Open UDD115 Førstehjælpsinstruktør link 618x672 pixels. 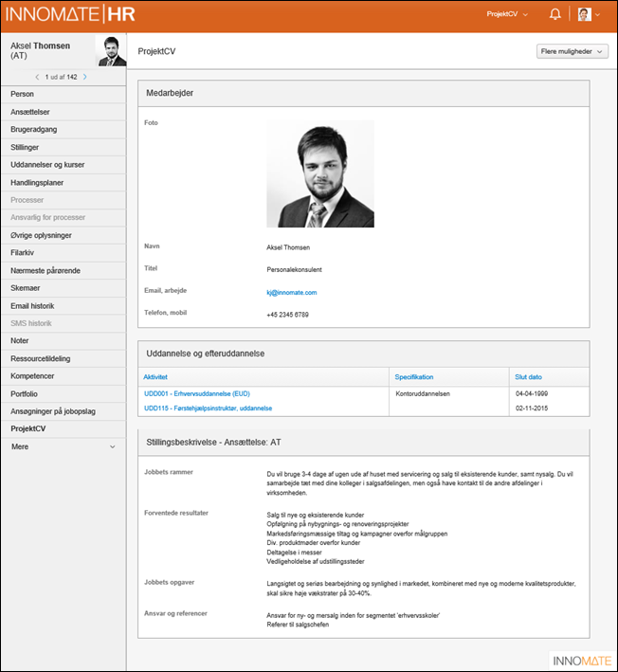(x=208, y=408)
